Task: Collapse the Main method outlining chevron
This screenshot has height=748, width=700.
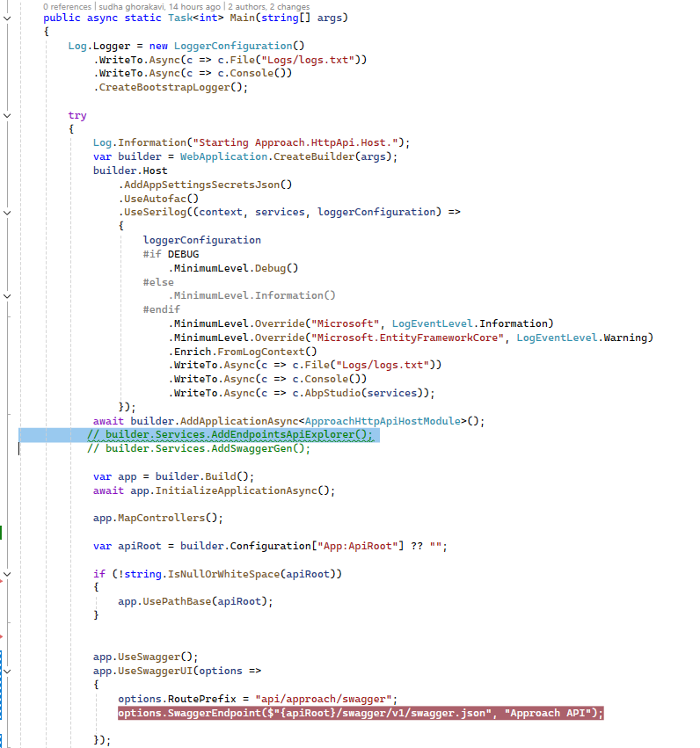Action: pos(7,18)
